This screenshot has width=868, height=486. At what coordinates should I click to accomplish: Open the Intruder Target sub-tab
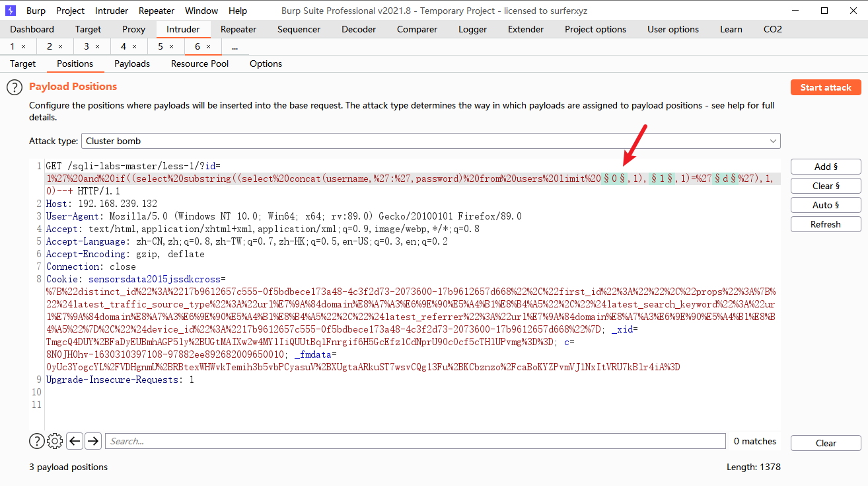(22, 63)
